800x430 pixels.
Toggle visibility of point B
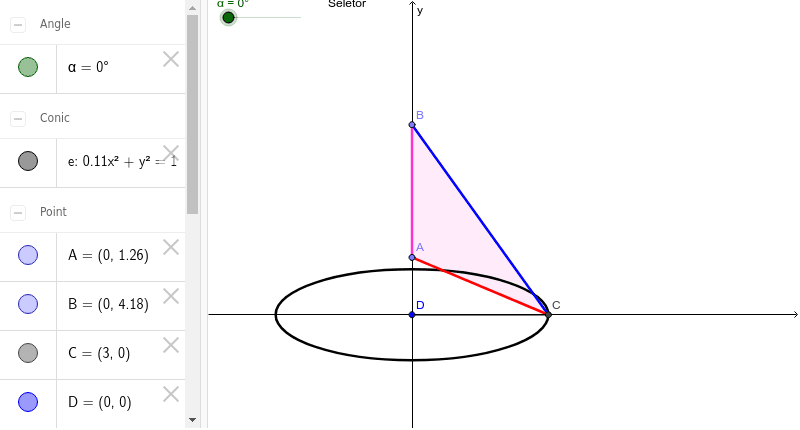28,303
